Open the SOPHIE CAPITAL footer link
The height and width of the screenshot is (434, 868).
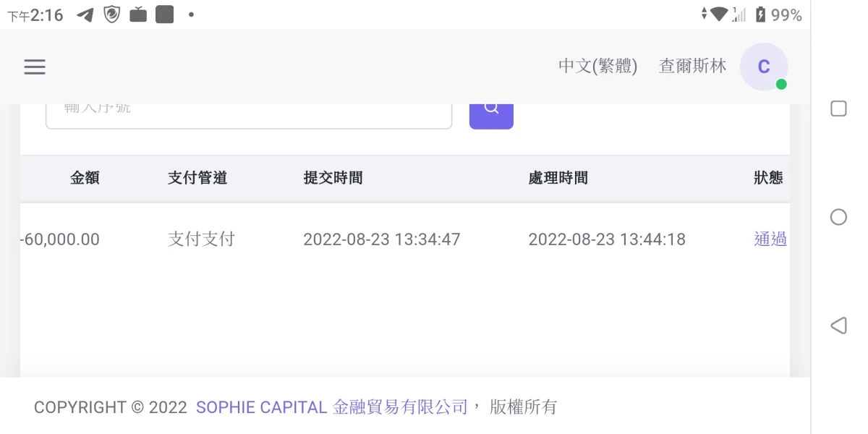[x=261, y=407]
